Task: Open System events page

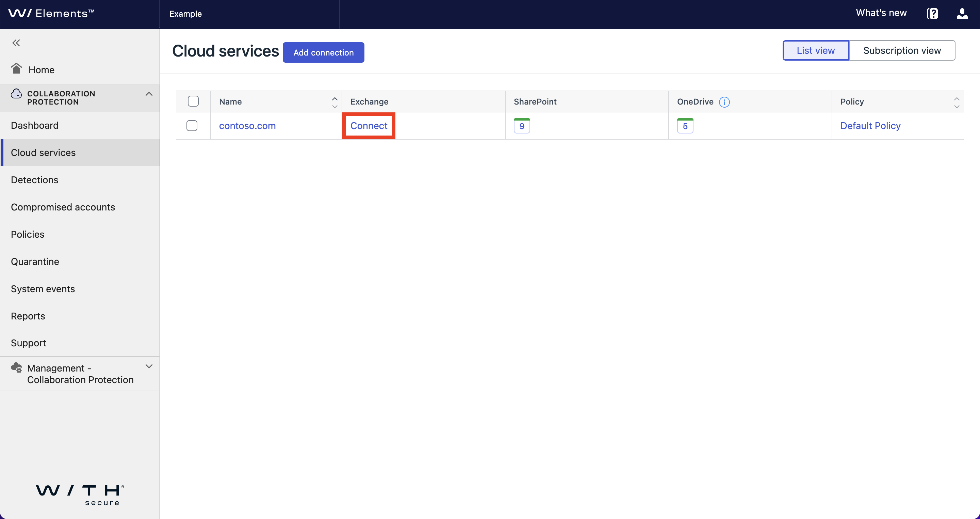Action: point(80,289)
